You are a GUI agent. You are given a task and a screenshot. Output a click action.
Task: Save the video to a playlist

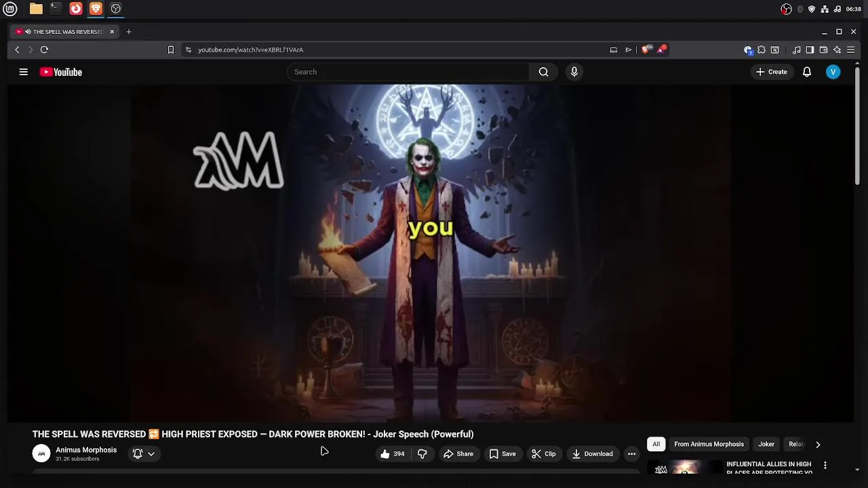pos(502,454)
